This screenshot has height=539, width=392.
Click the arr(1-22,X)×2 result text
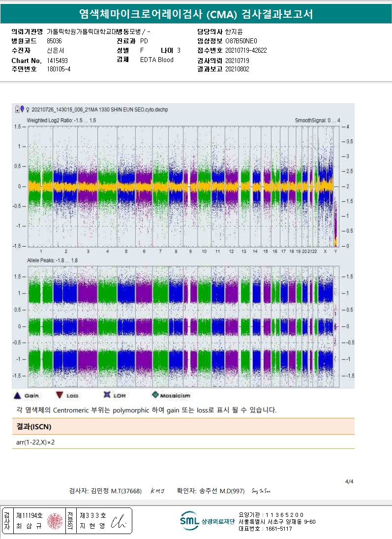coord(35,442)
